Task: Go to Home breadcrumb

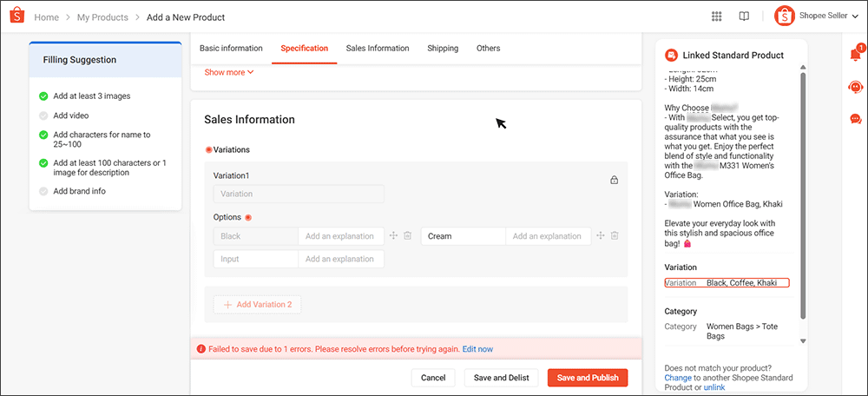Action: [47, 17]
